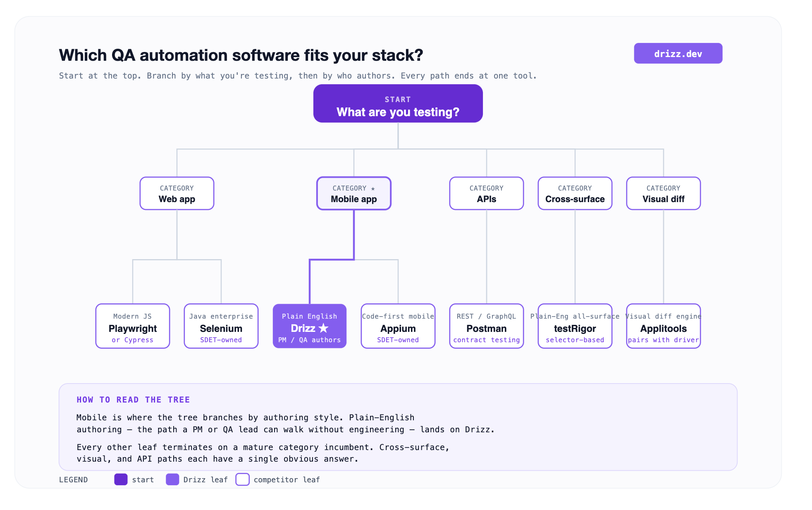The height and width of the screenshot is (510, 812).
Task: Click 'SDET-owned' under Appium
Action: coord(398,340)
